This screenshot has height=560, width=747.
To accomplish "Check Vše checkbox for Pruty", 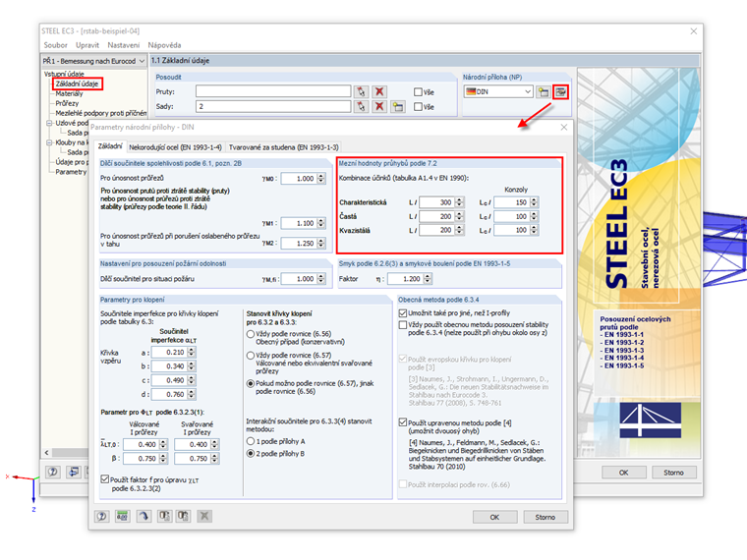I will (418, 92).
